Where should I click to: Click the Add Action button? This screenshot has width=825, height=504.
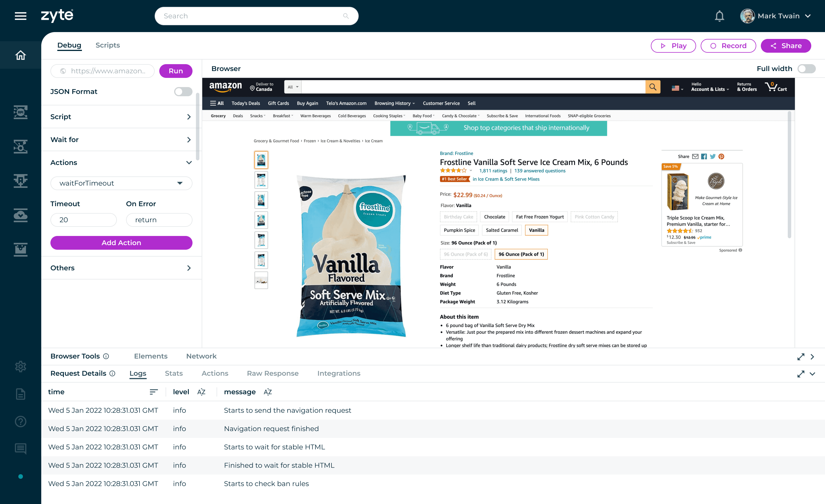point(121,243)
